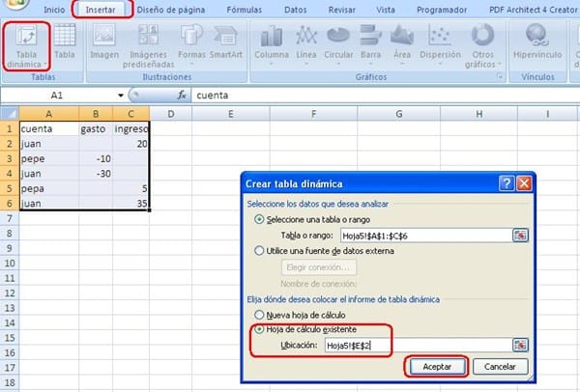Click cell C2 containing 20
The width and height of the screenshot is (580, 392).
click(x=130, y=144)
